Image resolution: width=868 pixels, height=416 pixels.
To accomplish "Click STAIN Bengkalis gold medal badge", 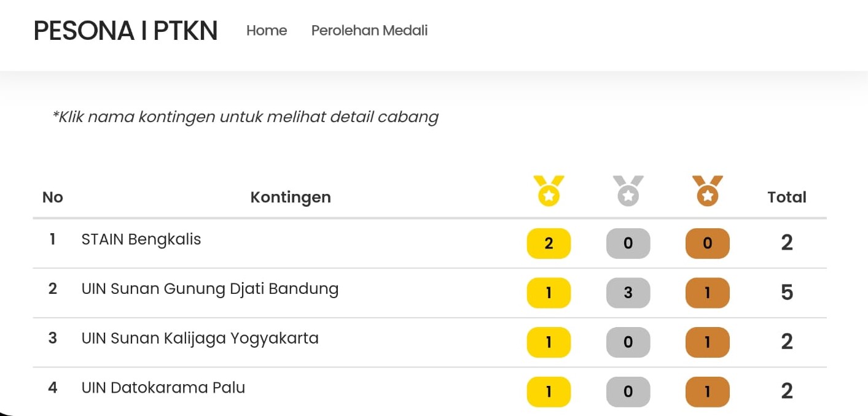I will pos(549,244).
